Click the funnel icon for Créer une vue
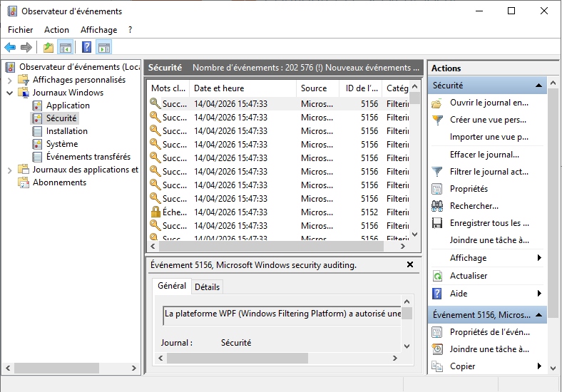The width and height of the screenshot is (562, 392). coord(437,120)
